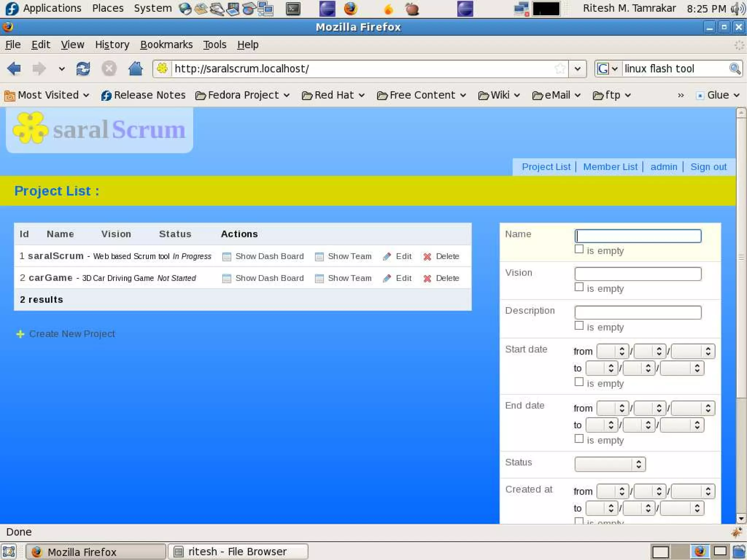Click the back navigation arrow

tap(14, 69)
